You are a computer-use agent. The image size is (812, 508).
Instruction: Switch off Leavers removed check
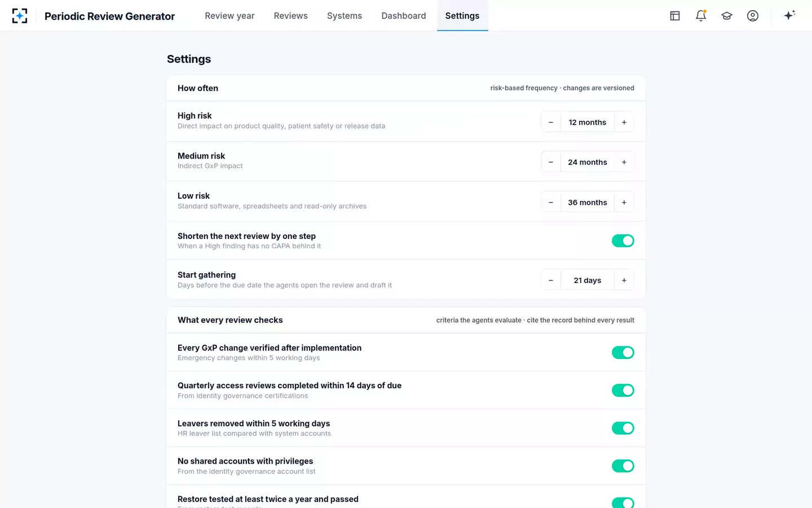(623, 428)
